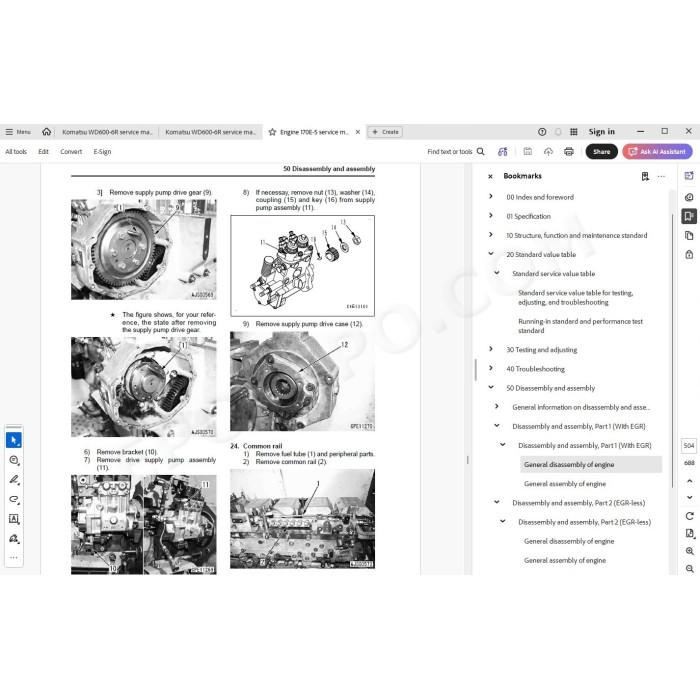Open Ask AI Assistant
Screen dimensions: 700x700
(658, 152)
